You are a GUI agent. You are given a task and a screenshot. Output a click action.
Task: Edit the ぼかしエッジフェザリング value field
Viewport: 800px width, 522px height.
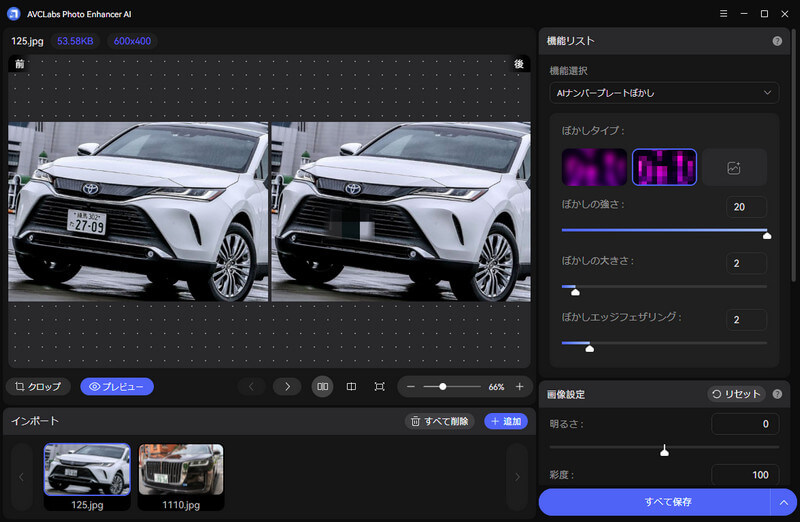coord(746,319)
